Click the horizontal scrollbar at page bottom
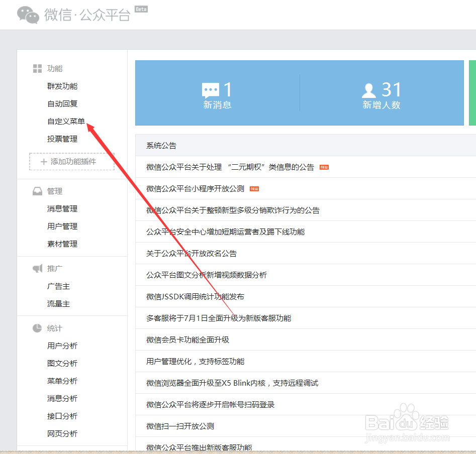The height and width of the screenshot is (454, 476). (x=238, y=451)
